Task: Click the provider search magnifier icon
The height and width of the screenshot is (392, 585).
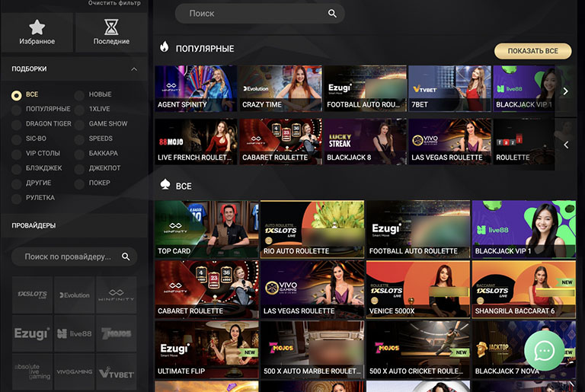Action: [x=126, y=257]
